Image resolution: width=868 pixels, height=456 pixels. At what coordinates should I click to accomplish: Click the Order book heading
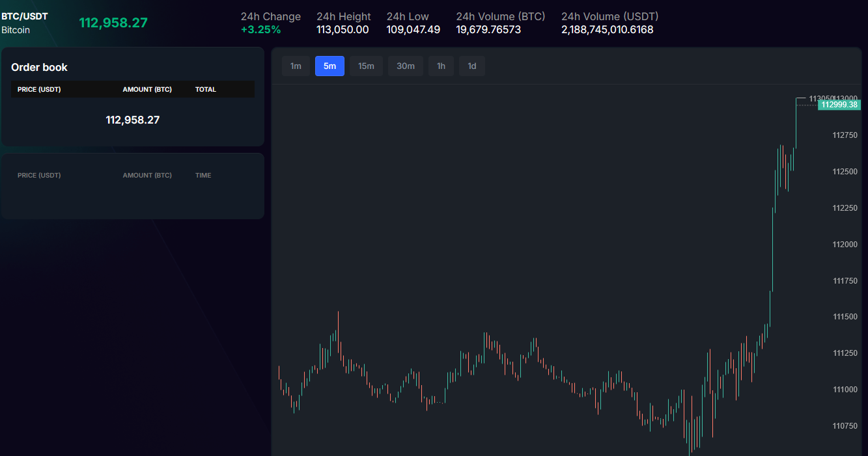(39, 67)
